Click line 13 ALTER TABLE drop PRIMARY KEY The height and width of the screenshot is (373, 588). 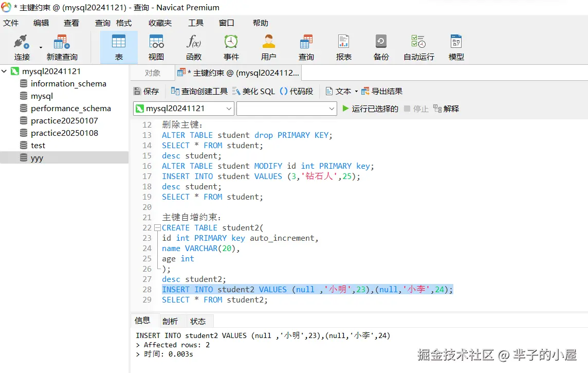247,135
